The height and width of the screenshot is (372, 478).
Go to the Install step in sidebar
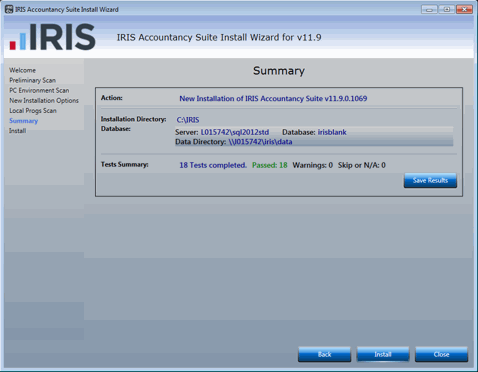pyautogui.click(x=17, y=131)
